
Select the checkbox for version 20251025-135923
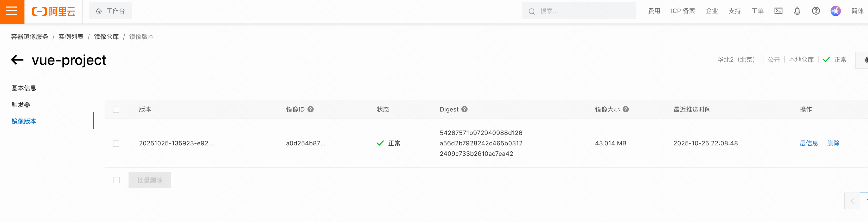coord(116,144)
